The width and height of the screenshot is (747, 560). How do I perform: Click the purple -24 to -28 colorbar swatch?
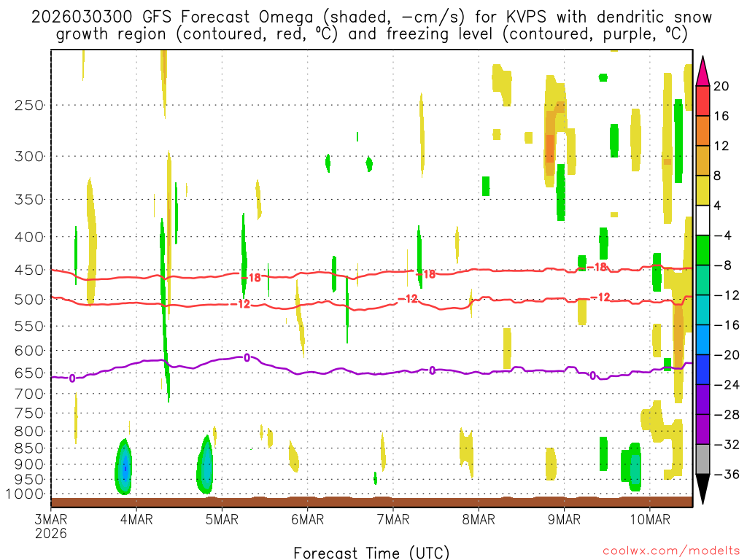[703, 400]
